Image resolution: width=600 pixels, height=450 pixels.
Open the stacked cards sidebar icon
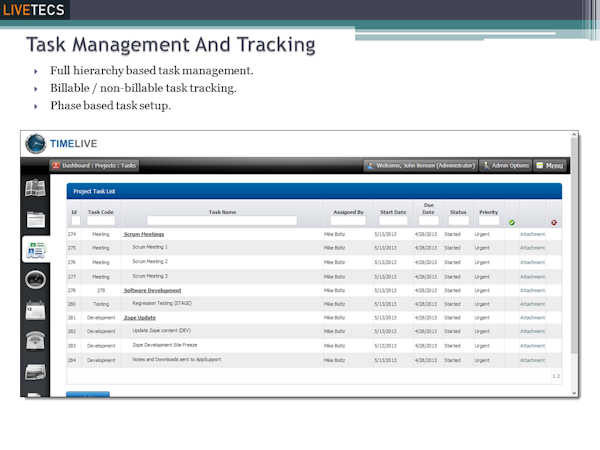[35, 372]
